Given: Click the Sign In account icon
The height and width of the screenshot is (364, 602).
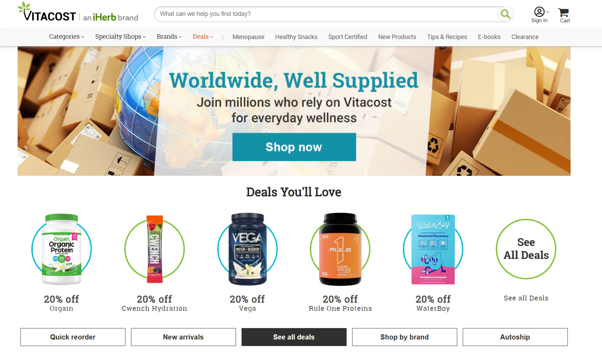Looking at the screenshot, I should click(x=539, y=15).
